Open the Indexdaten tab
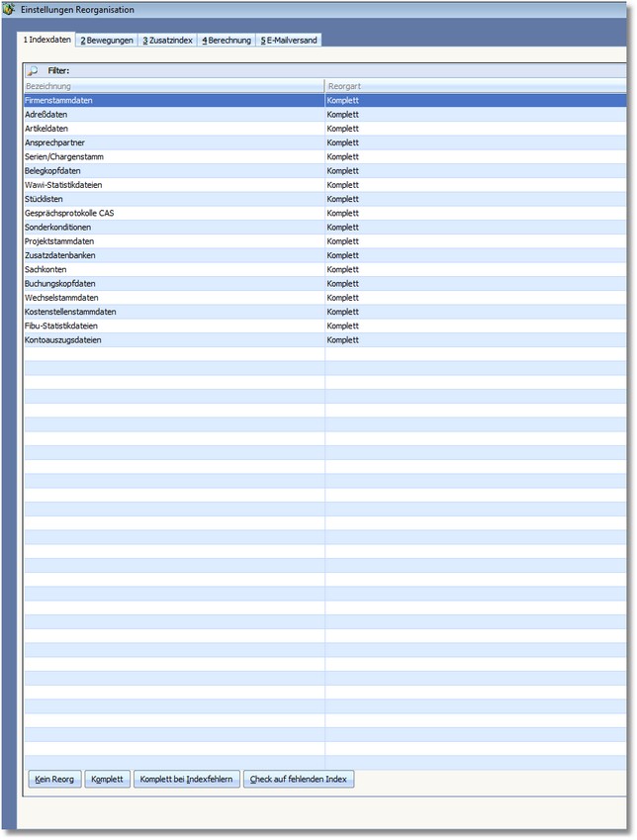The image size is (637, 840). point(47,40)
